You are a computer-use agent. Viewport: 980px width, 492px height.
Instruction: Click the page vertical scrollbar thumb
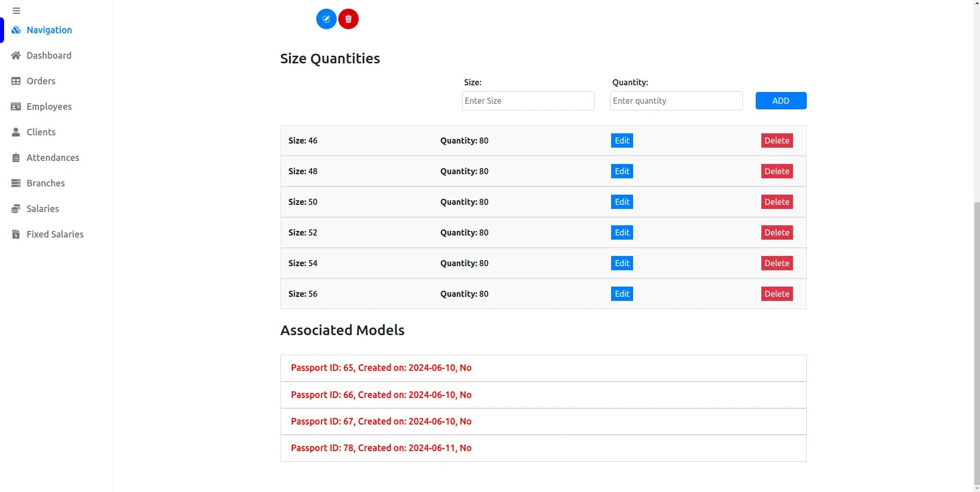click(976, 342)
